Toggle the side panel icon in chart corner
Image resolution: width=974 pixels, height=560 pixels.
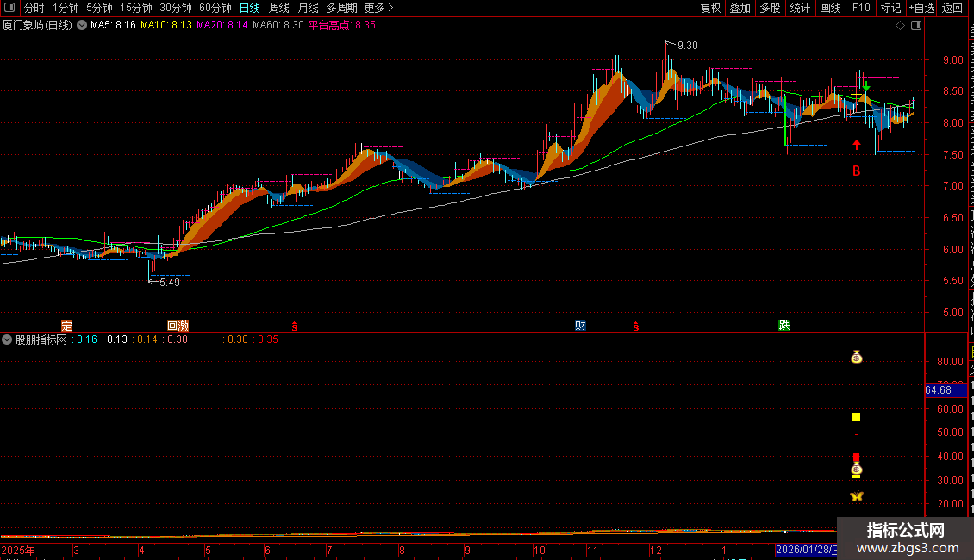[x=916, y=26]
